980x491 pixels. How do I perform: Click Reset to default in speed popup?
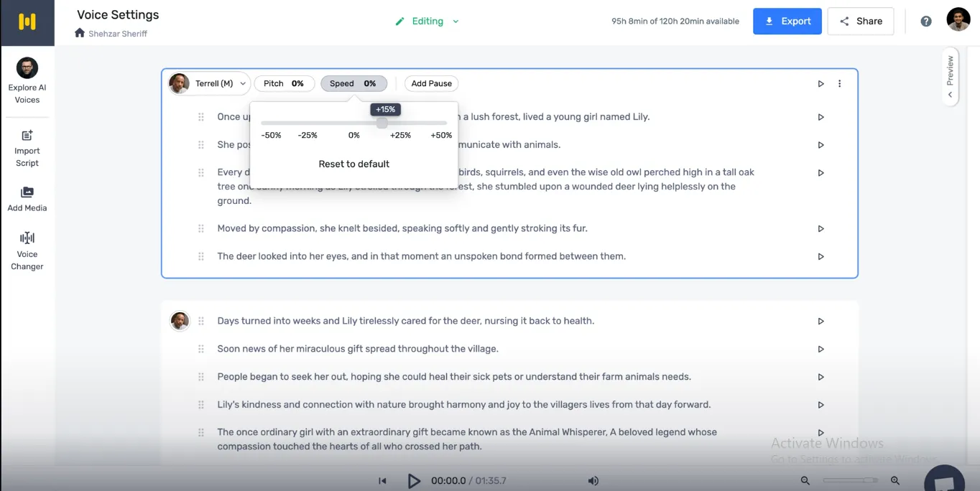click(354, 164)
